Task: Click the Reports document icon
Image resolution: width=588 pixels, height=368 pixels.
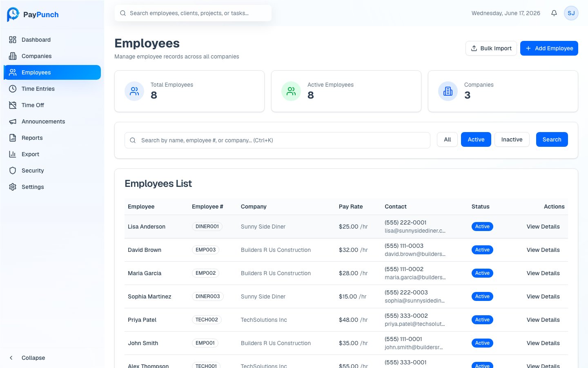Action: [x=13, y=138]
